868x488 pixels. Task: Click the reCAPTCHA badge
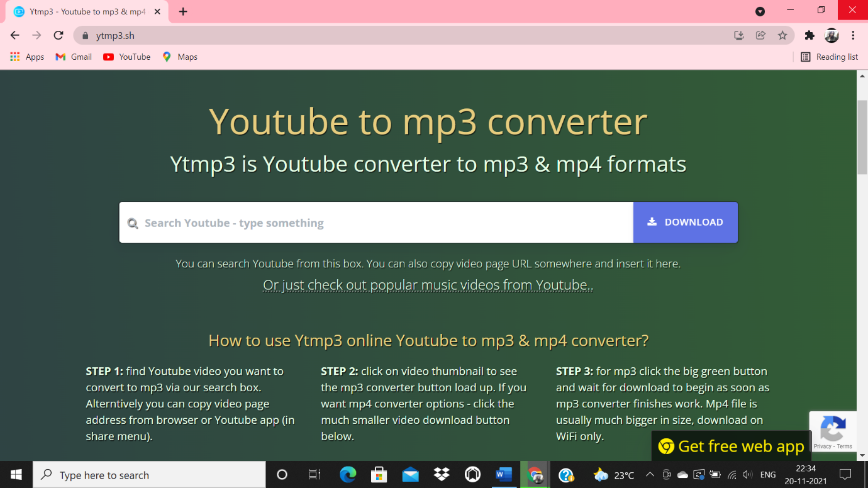(x=833, y=431)
